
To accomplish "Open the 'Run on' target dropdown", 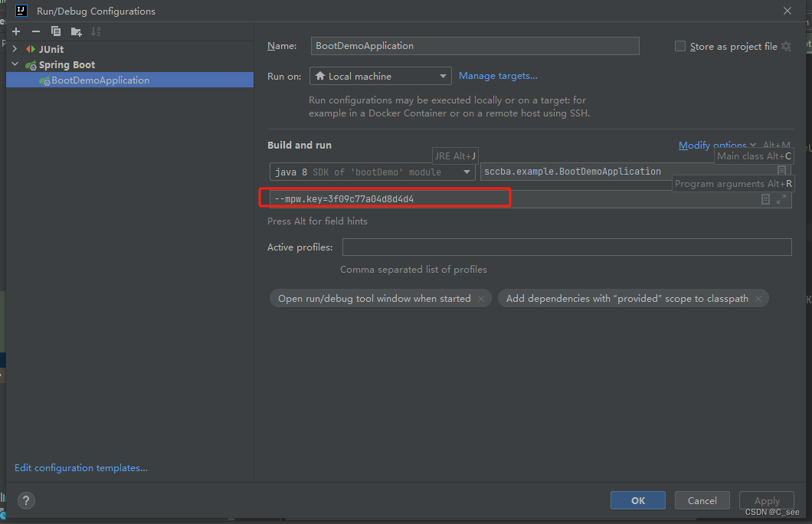I will pyautogui.click(x=443, y=76).
